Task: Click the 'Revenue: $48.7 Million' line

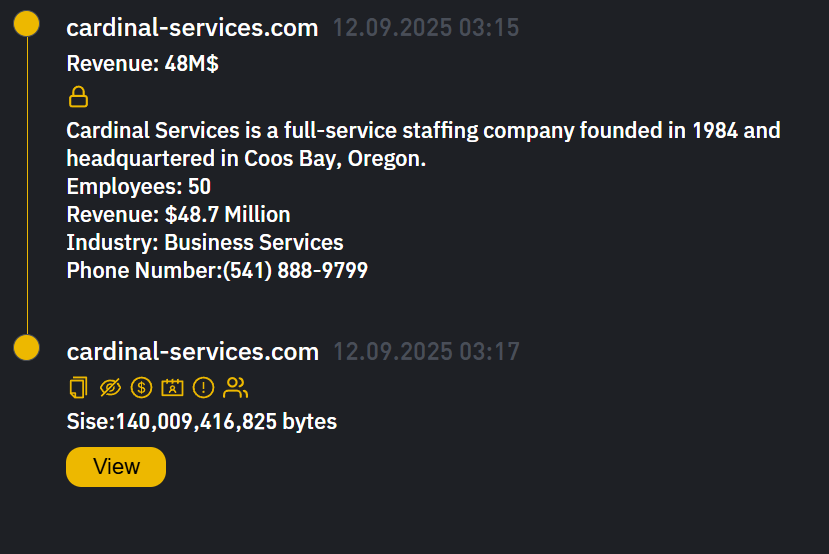Action: (178, 214)
